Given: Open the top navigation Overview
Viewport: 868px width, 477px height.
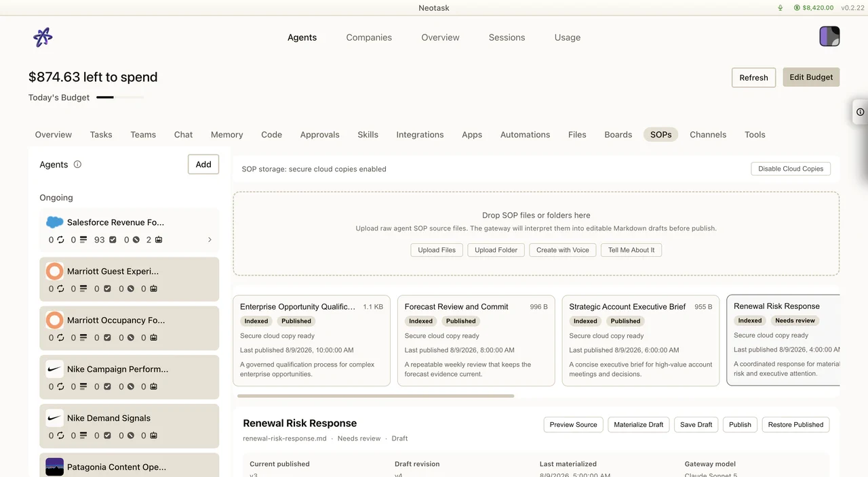Looking at the screenshot, I should pyautogui.click(x=440, y=37).
